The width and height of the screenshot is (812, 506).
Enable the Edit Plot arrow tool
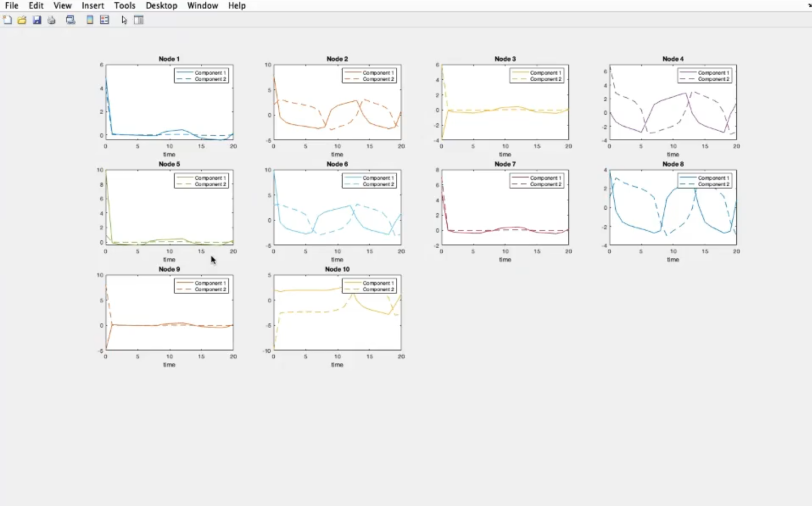[x=124, y=20]
